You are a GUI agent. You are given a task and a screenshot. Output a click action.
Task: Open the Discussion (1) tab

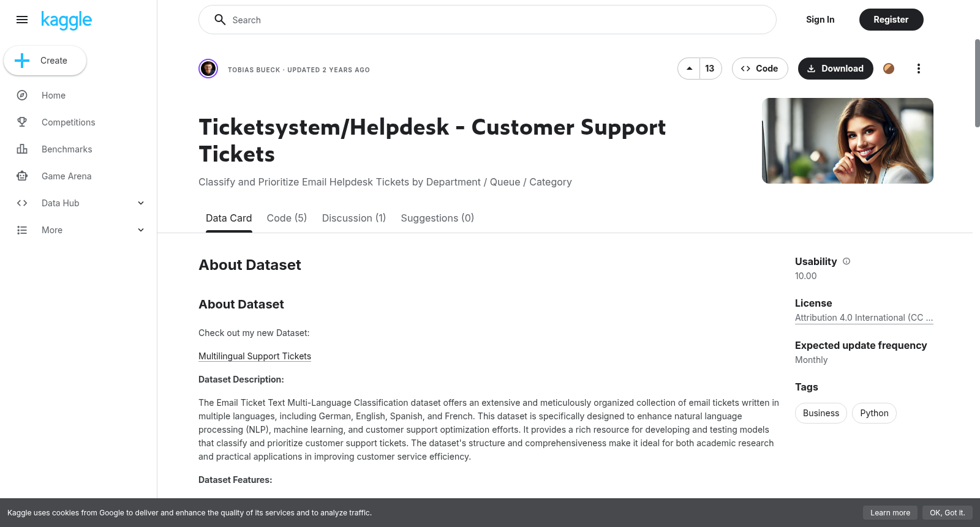pyautogui.click(x=354, y=218)
